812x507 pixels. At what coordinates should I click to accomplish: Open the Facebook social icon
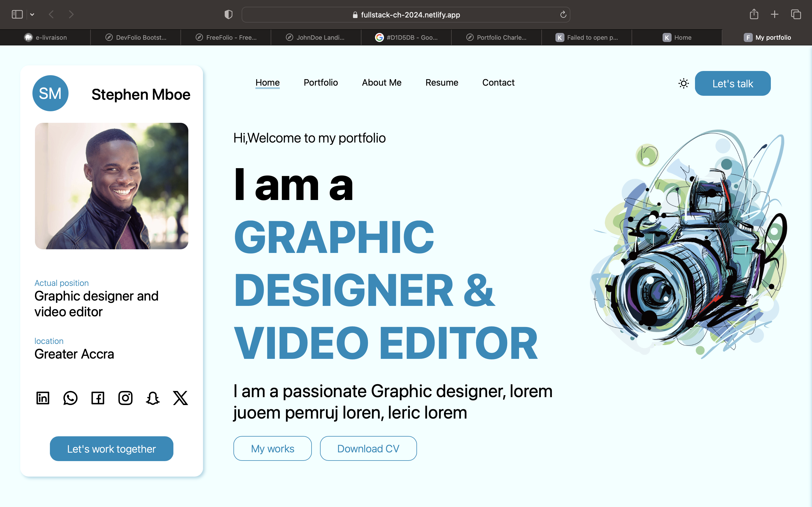[x=98, y=398]
